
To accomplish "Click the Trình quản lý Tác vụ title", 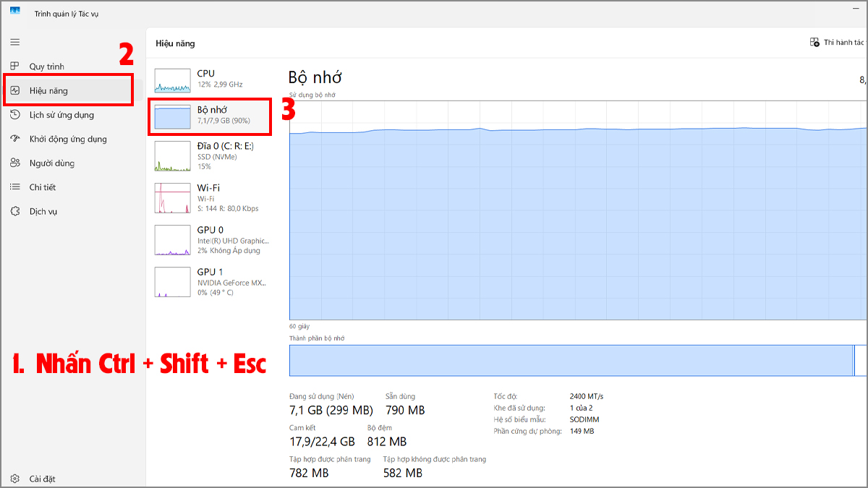I will [68, 13].
